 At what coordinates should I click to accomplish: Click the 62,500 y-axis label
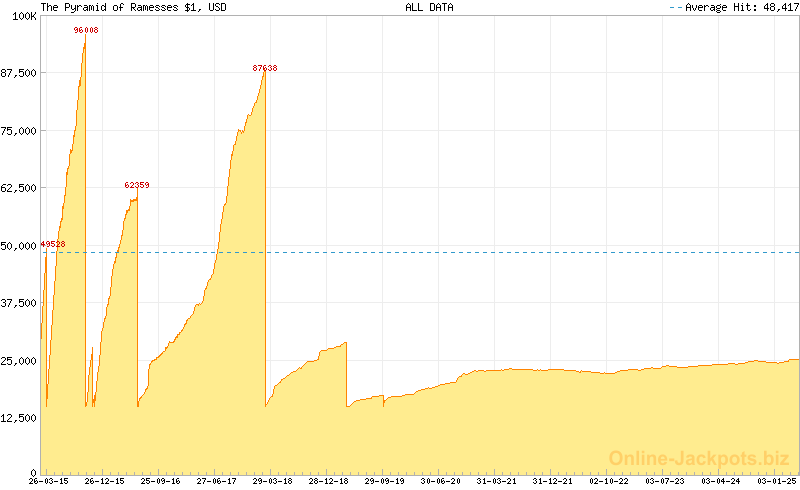[19, 188]
